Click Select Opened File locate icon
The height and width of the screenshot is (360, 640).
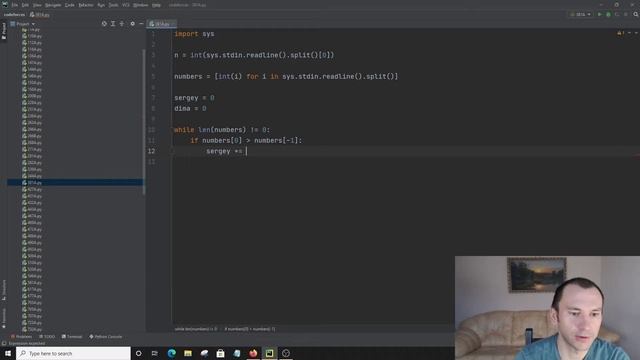104,24
